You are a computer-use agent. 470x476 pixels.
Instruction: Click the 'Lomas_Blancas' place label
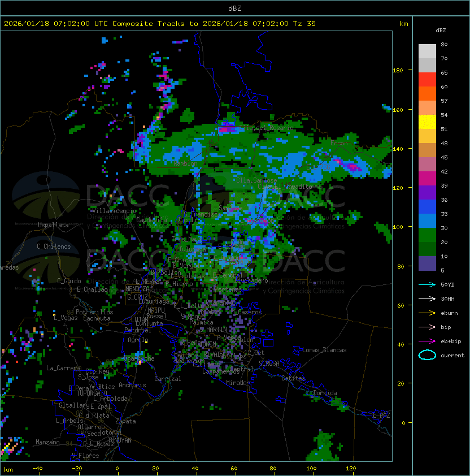coord(324,350)
